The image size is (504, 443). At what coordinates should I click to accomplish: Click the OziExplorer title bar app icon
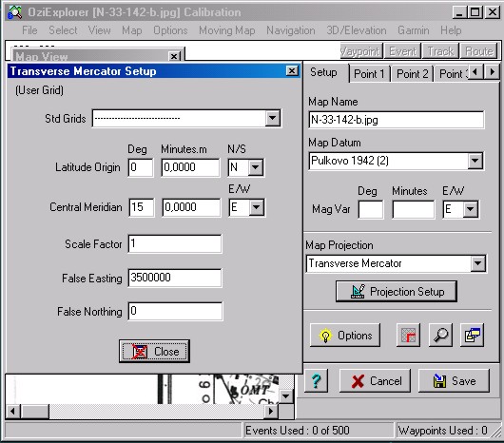click(15, 12)
